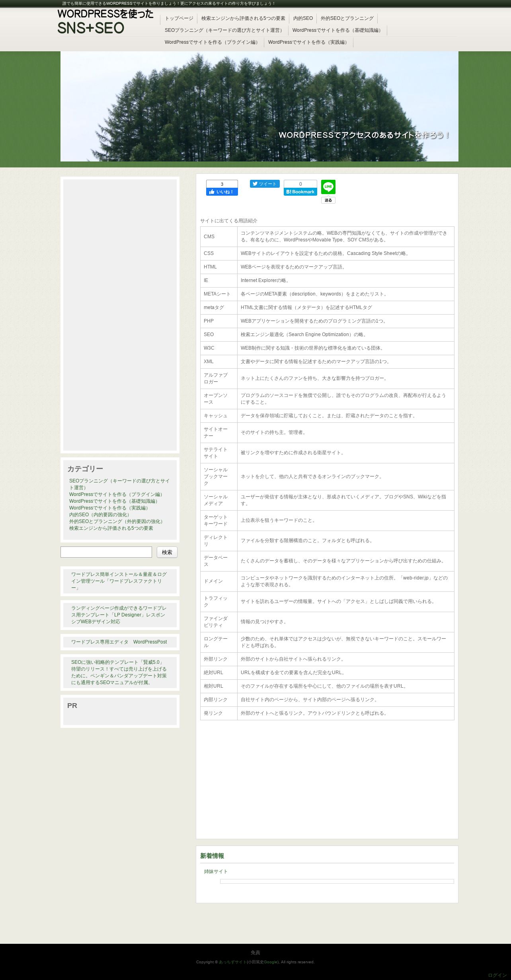Open the 賢威5.0 SEO template link
The height and width of the screenshot is (980, 511).
[x=119, y=673]
